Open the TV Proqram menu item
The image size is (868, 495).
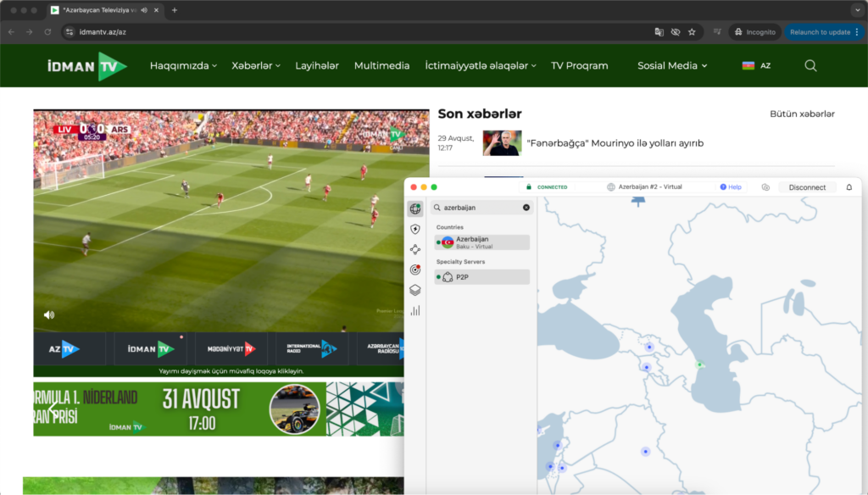click(x=579, y=66)
